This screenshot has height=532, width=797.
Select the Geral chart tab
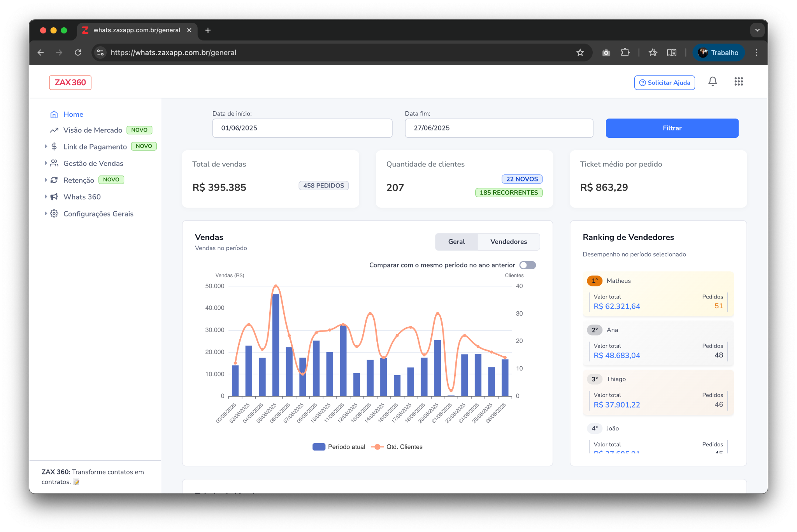tap(456, 242)
